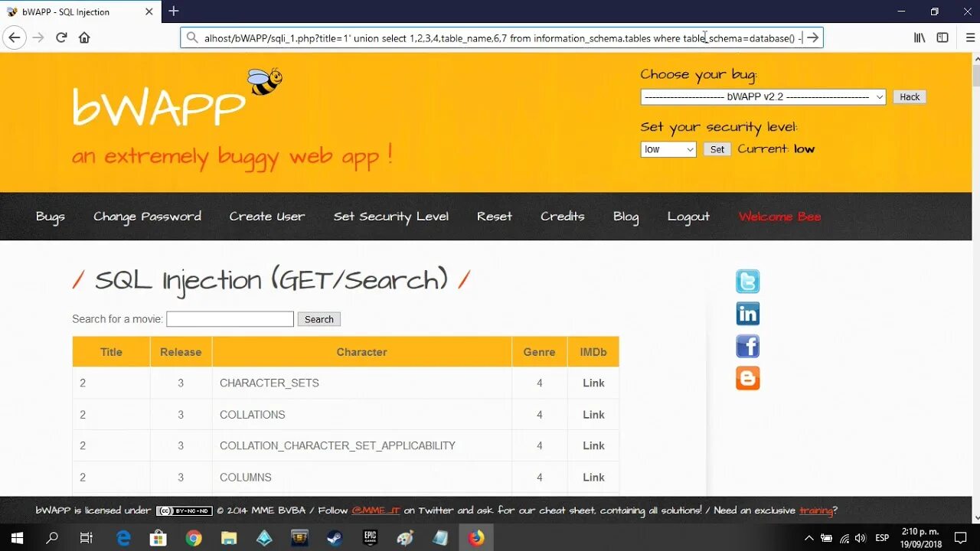The image size is (980, 551).
Task: Follow the @MME_IT Twitter link in footer
Action: pos(376,510)
